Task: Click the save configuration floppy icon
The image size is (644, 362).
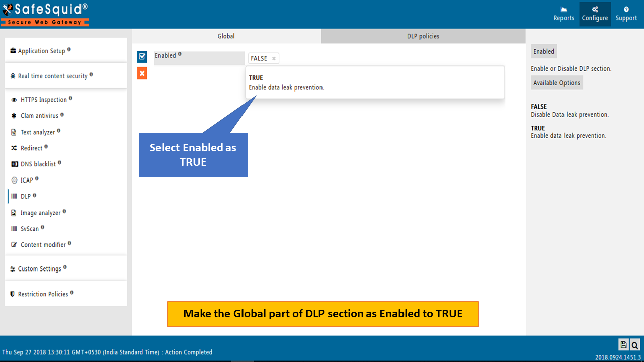Action: tap(623, 344)
